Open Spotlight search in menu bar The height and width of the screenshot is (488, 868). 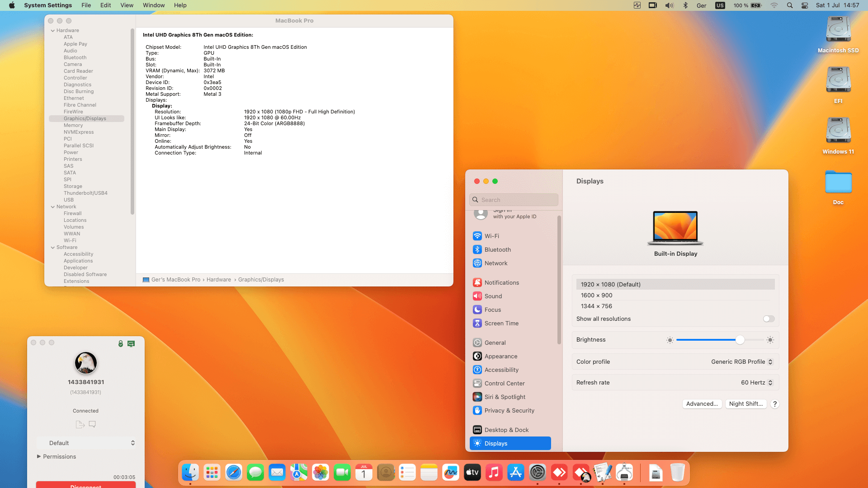coord(790,5)
